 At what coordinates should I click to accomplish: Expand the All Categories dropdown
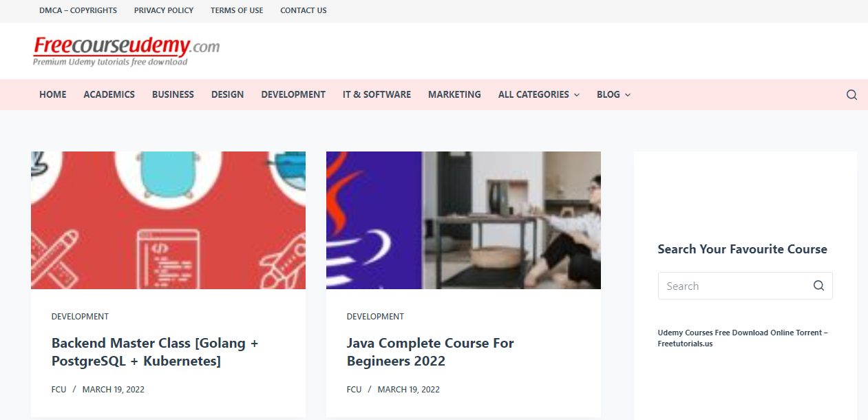click(539, 94)
